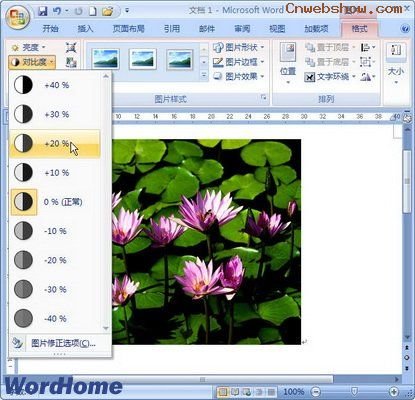Click the 位置 position icon

click(x=288, y=62)
